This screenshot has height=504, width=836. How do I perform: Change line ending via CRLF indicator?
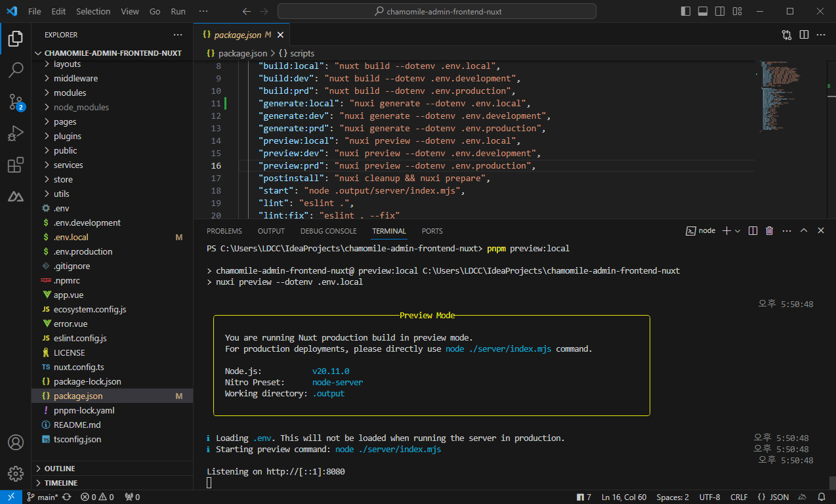click(739, 497)
